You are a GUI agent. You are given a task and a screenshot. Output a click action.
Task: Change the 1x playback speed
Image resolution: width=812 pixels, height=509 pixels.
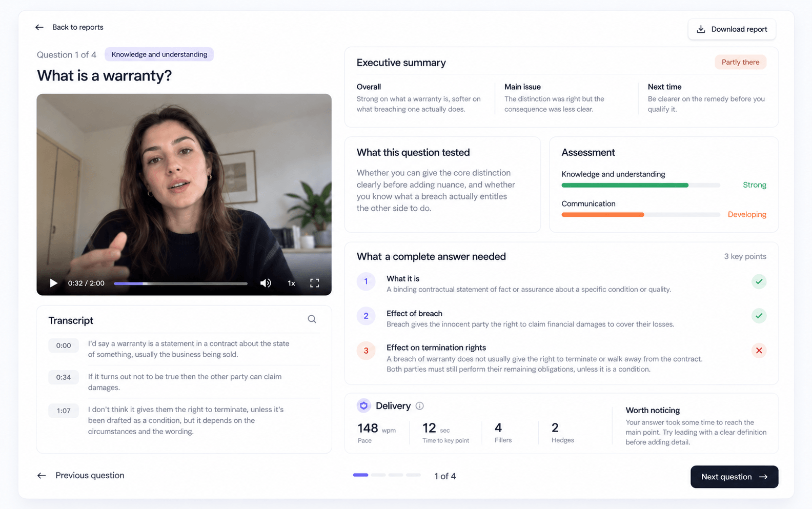[291, 283]
